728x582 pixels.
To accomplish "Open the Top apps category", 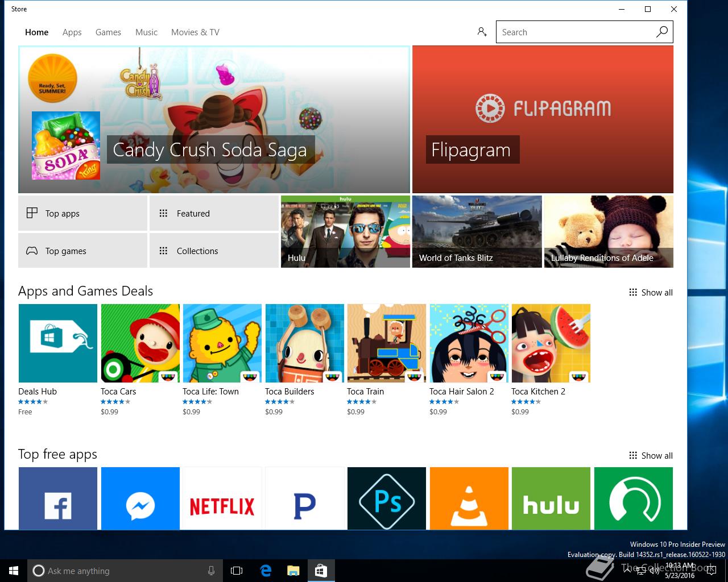I will click(x=82, y=213).
